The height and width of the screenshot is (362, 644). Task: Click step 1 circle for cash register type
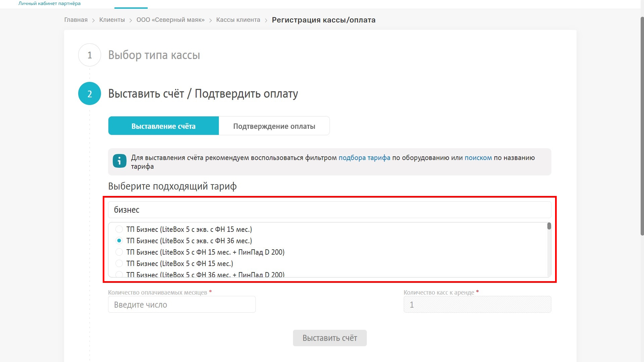point(90,55)
